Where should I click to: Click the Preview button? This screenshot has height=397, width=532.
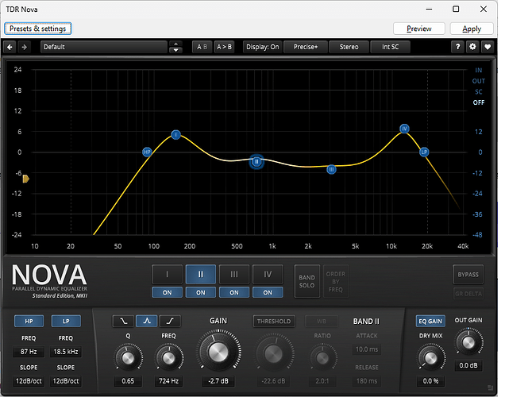[x=419, y=29]
